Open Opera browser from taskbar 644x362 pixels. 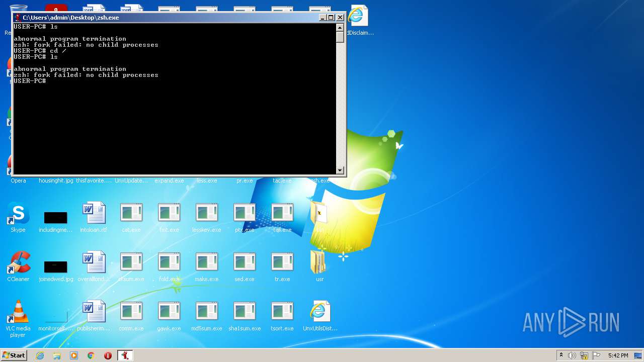(x=108, y=355)
